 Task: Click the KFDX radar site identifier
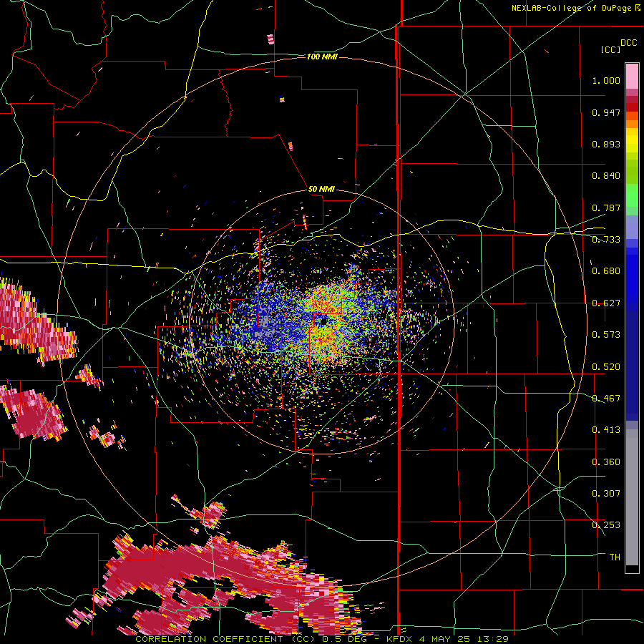401,639
